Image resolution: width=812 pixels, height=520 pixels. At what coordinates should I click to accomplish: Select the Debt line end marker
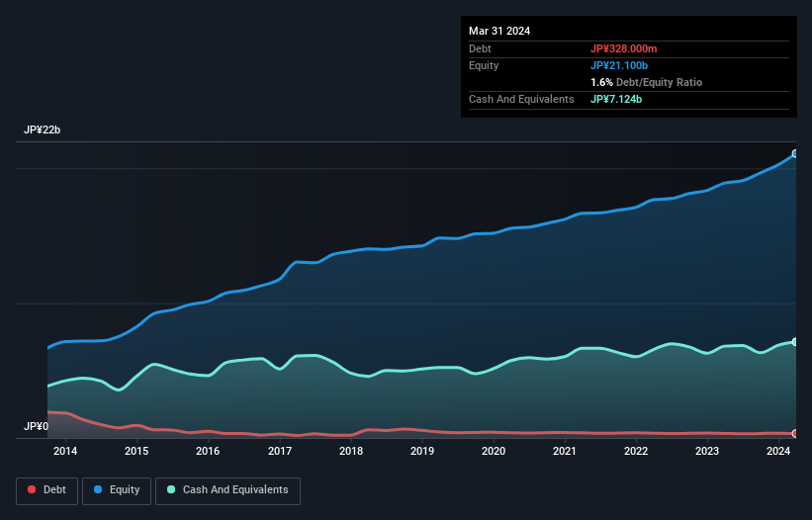point(794,434)
